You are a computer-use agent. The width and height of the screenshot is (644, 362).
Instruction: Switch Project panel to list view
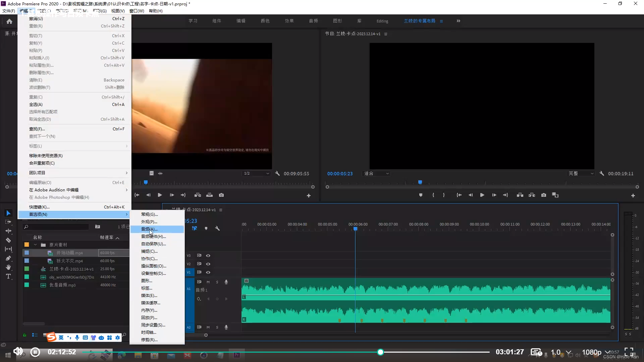(x=35, y=335)
